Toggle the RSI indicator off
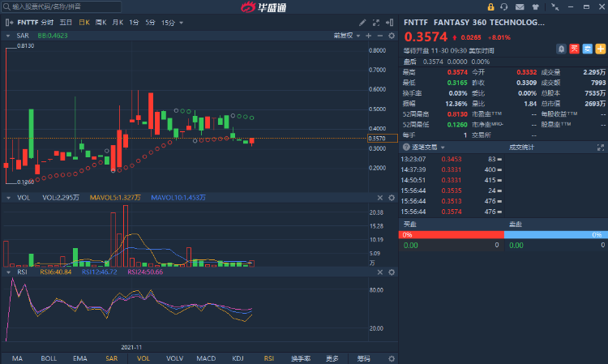608x364 pixels. click(x=268, y=358)
